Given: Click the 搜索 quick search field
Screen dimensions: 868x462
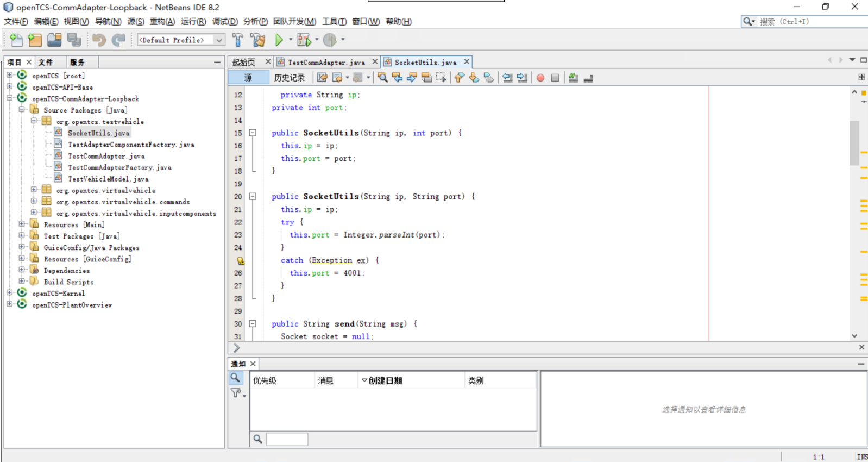Looking at the screenshot, I should coord(812,22).
